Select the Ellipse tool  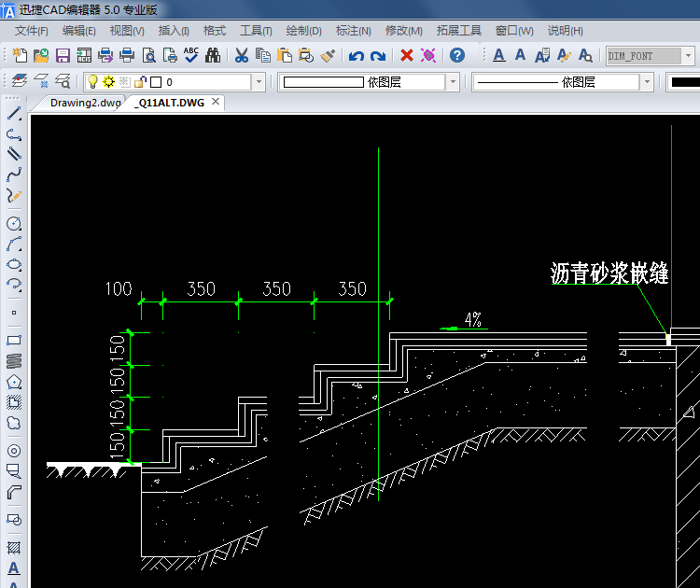click(14, 264)
